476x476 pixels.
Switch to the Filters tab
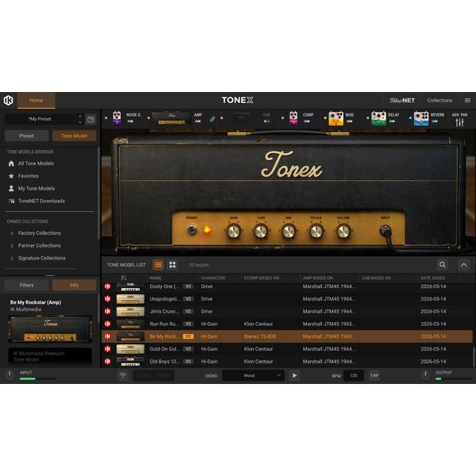point(27,285)
